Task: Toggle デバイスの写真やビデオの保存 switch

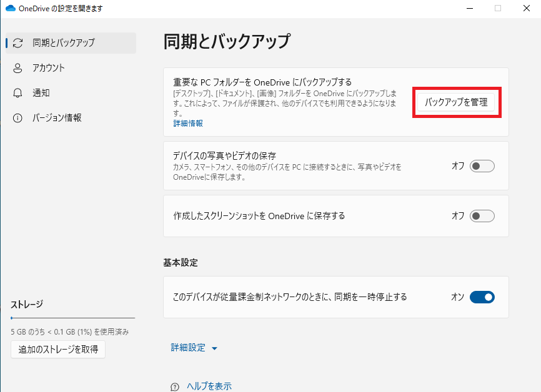Action: click(482, 166)
